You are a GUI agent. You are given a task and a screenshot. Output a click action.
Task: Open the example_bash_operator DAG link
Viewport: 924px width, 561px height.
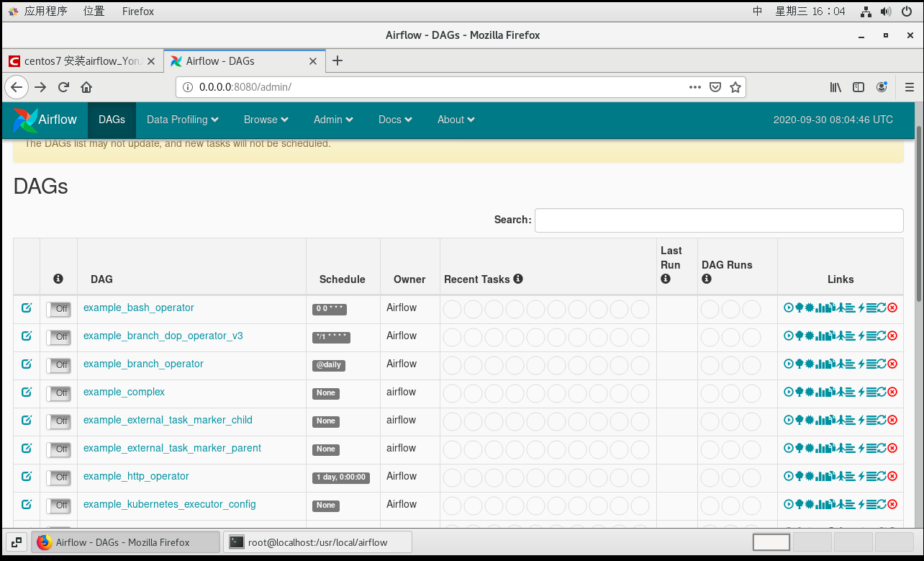[x=139, y=308]
